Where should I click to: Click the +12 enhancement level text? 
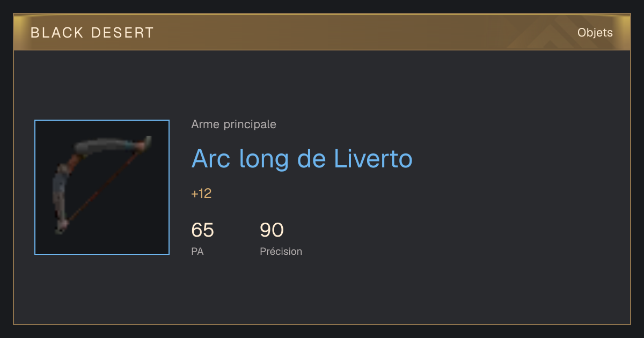click(x=201, y=194)
